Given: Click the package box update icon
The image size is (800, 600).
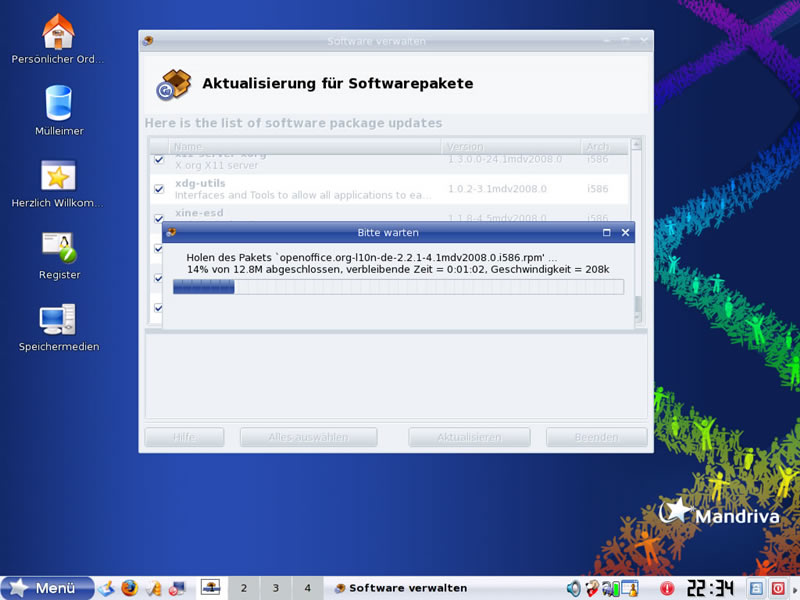Looking at the screenshot, I should (173, 84).
